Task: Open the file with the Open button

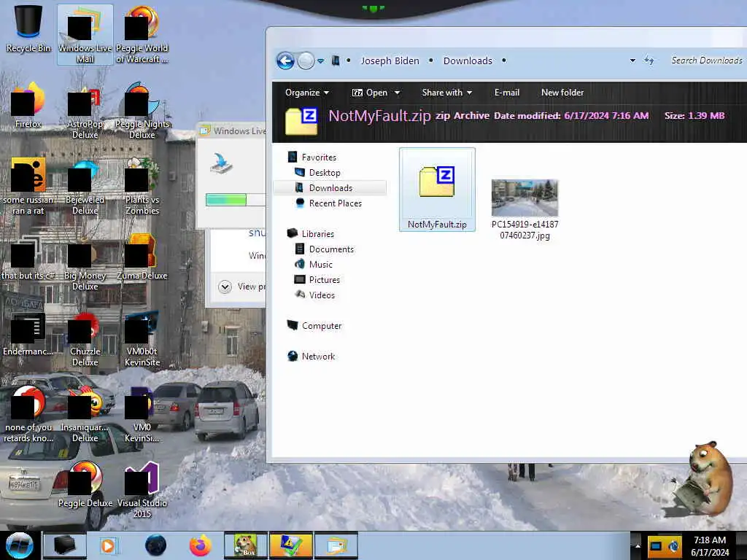Action: [370, 93]
